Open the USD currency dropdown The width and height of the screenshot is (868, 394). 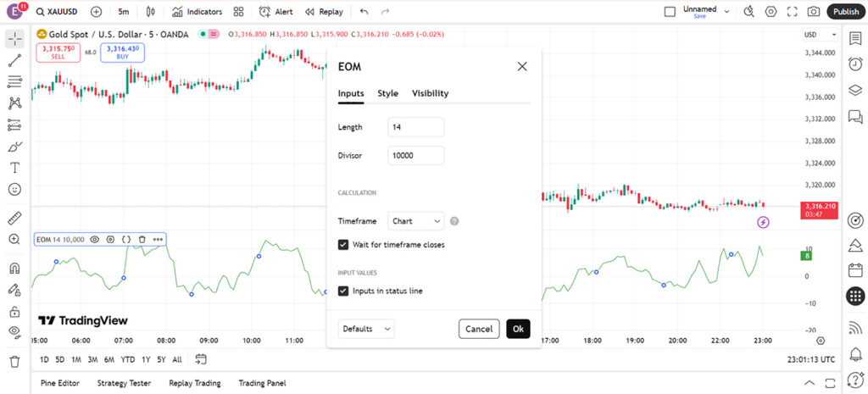(821, 34)
